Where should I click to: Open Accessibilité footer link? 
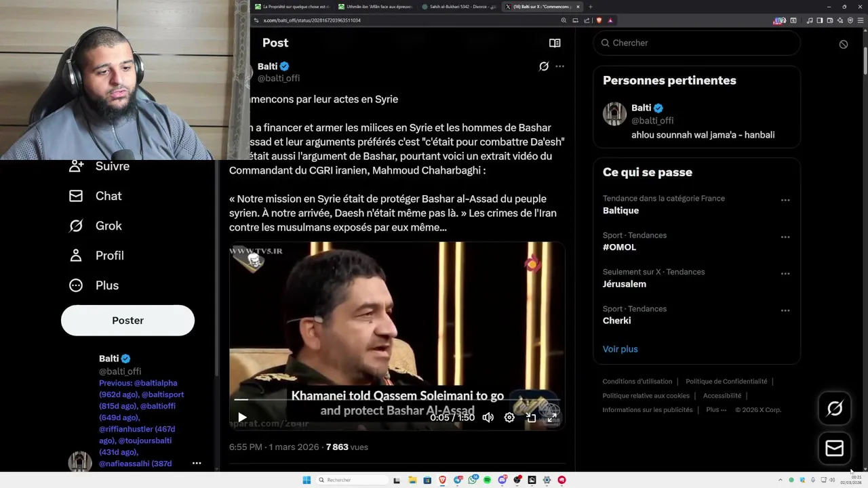(x=722, y=396)
